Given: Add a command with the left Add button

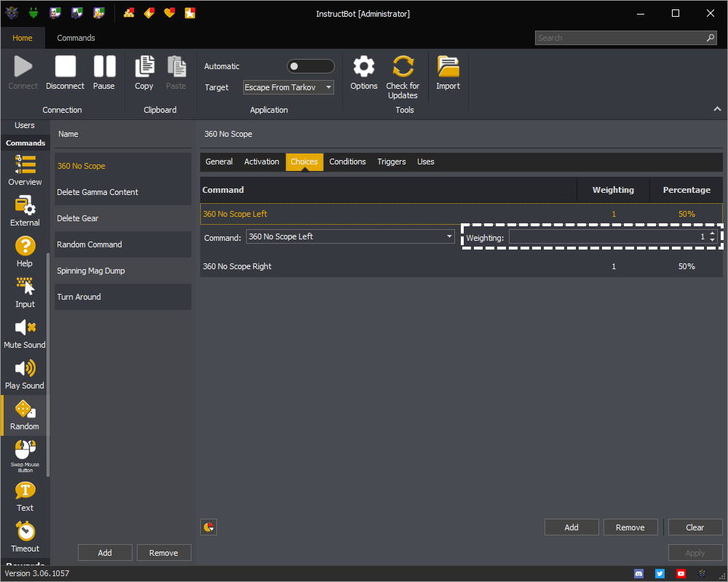Looking at the screenshot, I should [x=105, y=553].
